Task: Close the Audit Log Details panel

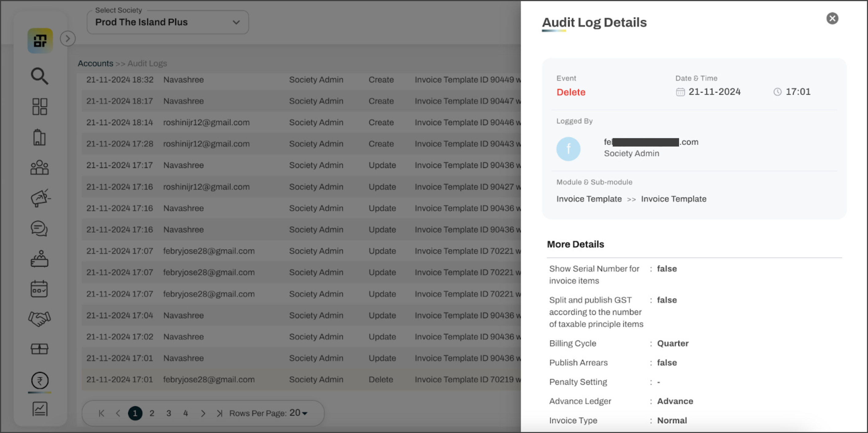Action: (x=832, y=18)
